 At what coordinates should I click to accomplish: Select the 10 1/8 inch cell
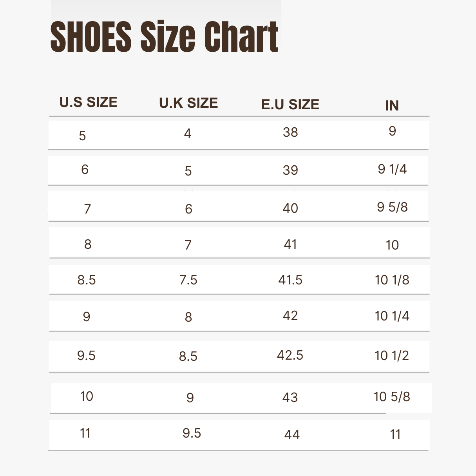click(392, 280)
